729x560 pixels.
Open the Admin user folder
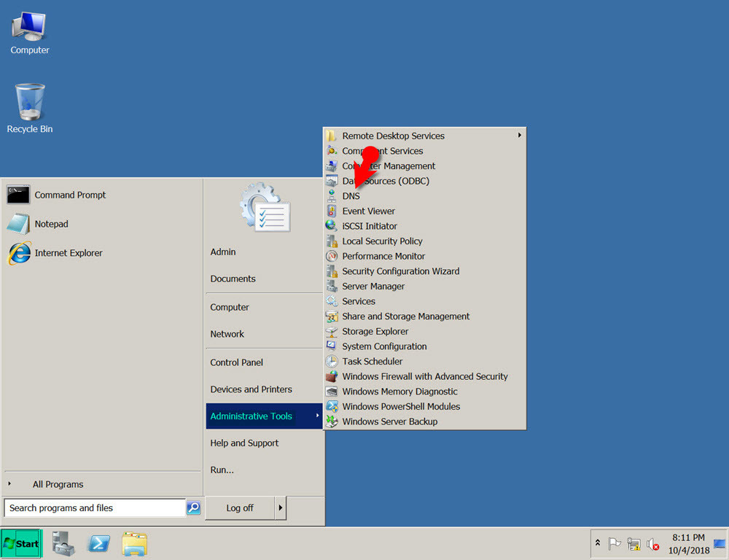click(x=222, y=252)
